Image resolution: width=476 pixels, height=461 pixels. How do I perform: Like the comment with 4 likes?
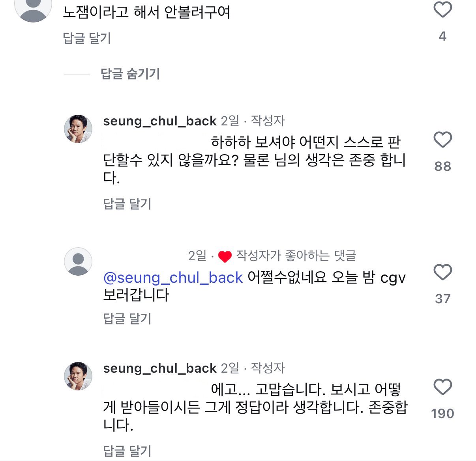tap(442, 9)
